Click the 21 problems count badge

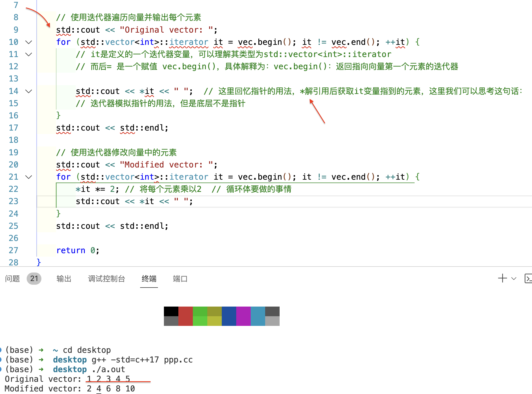coord(34,278)
